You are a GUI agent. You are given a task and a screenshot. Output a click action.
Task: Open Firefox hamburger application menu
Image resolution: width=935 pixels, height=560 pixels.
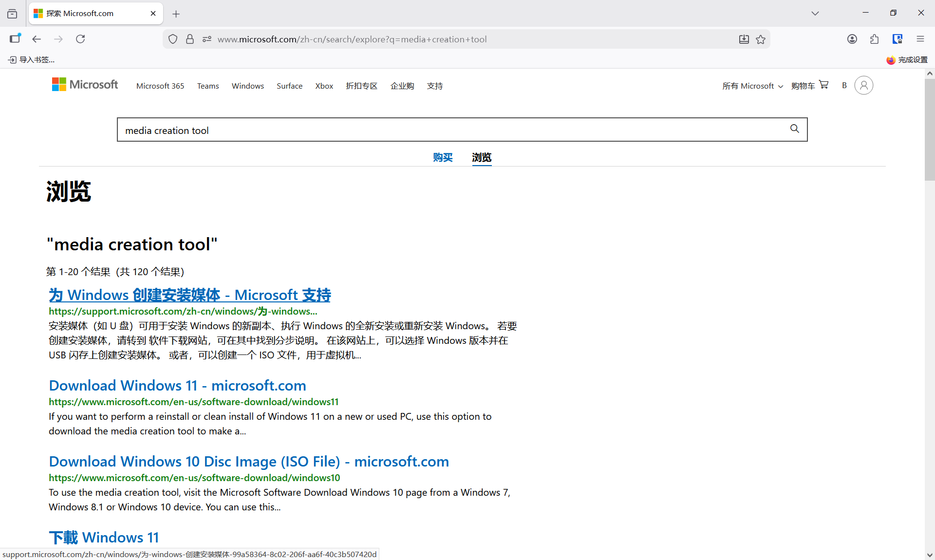920,39
